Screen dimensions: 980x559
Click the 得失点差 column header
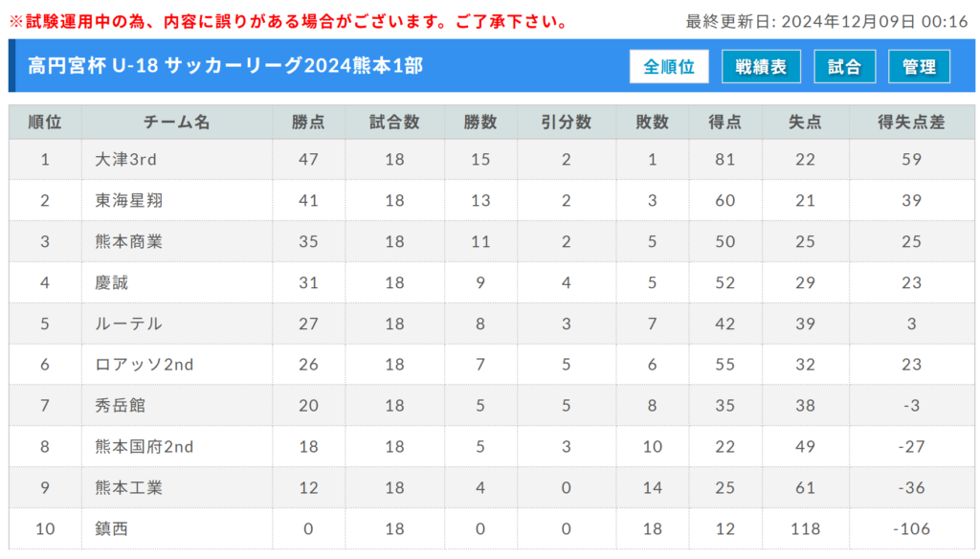click(911, 122)
